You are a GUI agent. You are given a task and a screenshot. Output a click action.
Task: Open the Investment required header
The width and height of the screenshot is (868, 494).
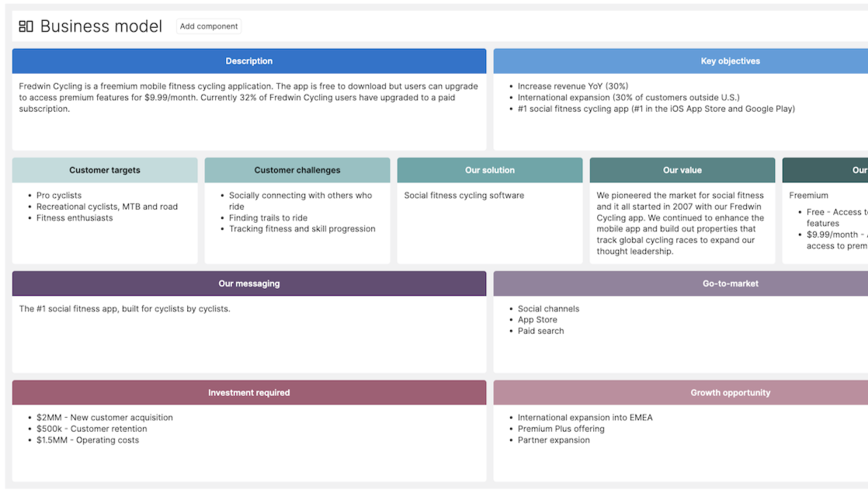coord(249,393)
